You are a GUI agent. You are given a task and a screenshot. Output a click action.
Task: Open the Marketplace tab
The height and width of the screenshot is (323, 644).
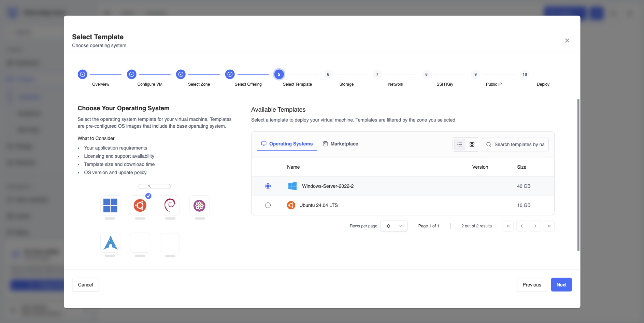[341, 144]
